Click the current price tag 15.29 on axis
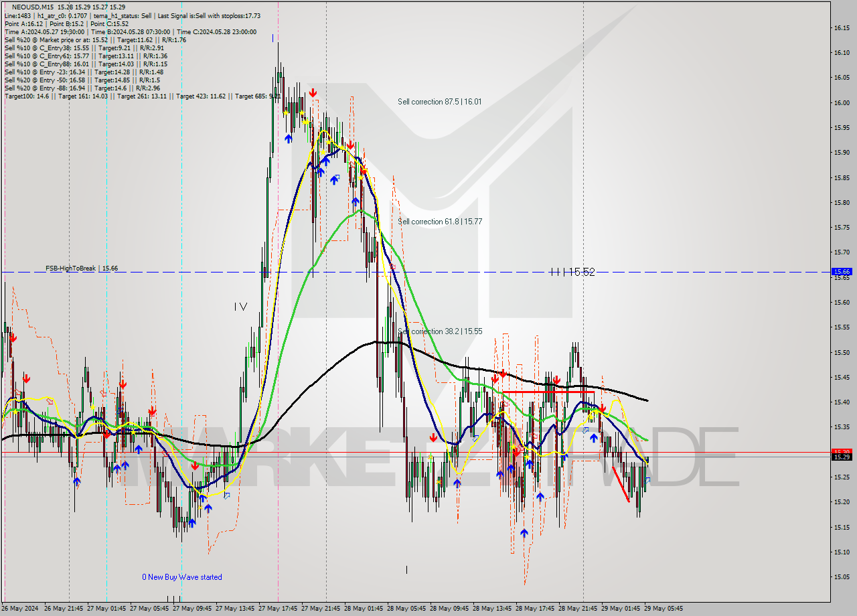The image size is (857, 616). coord(841,457)
